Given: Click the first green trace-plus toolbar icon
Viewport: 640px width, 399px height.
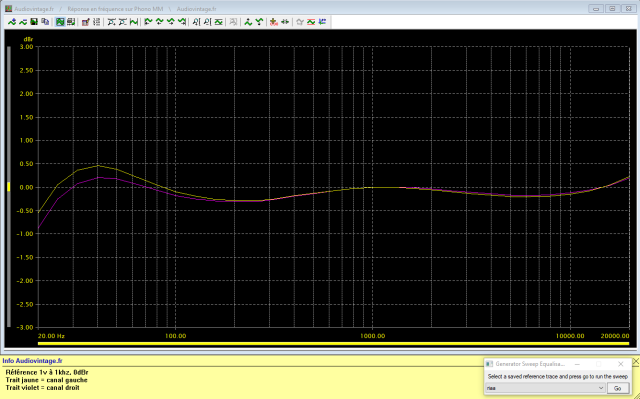Looking at the screenshot, I should 12,22.
